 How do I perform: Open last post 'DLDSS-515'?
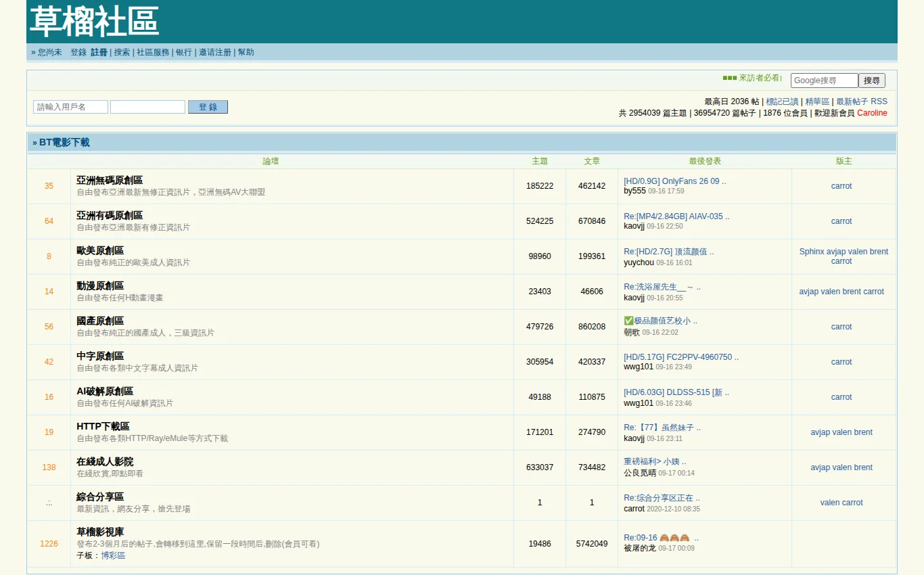676,392
